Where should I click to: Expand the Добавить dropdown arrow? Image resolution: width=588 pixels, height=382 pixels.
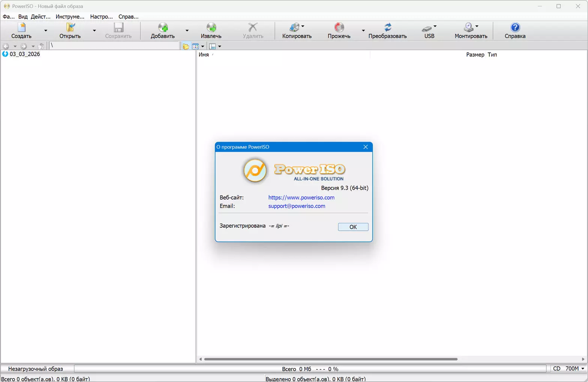click(187, 30)
